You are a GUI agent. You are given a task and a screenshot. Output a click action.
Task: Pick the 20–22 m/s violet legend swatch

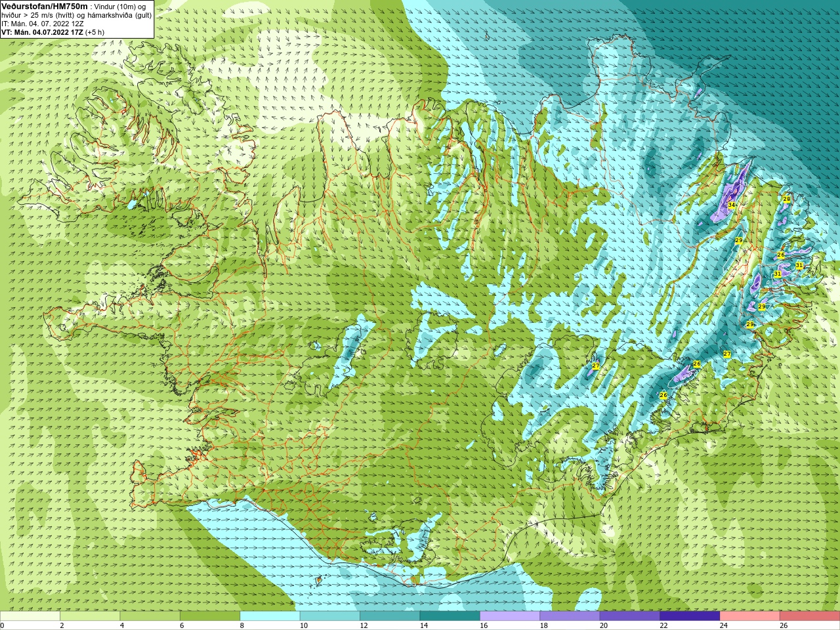630,616
